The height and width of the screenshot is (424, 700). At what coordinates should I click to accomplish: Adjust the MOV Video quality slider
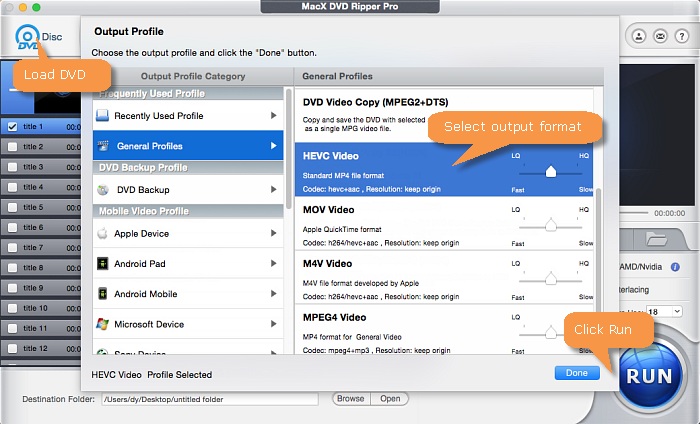(551, 225)
